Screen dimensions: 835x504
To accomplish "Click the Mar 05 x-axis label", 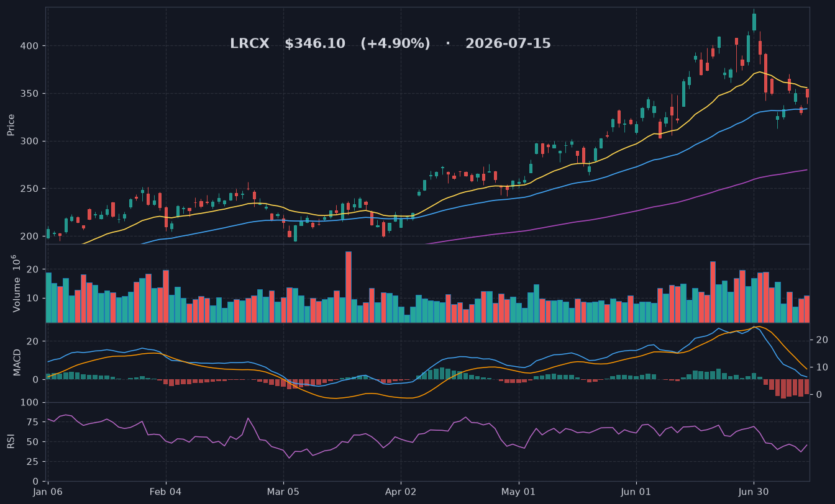I will pos(283,492).
